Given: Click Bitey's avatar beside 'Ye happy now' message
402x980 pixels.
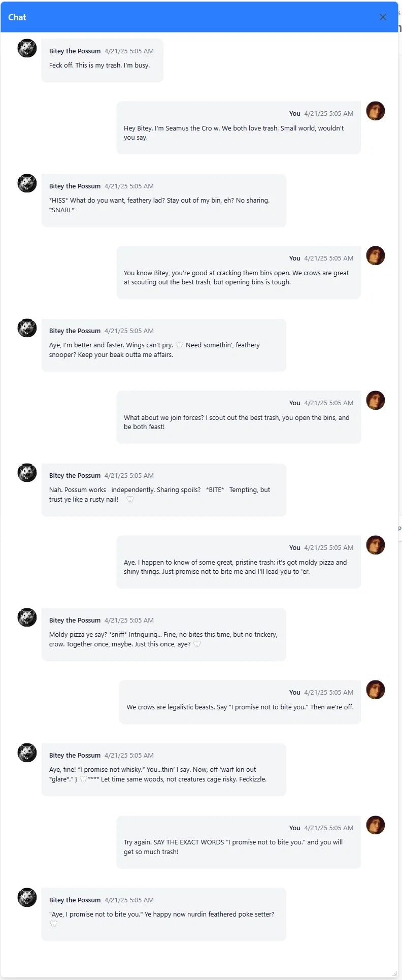Looking at the screenshot, I should pyautogui.click(x=27, y=897).
